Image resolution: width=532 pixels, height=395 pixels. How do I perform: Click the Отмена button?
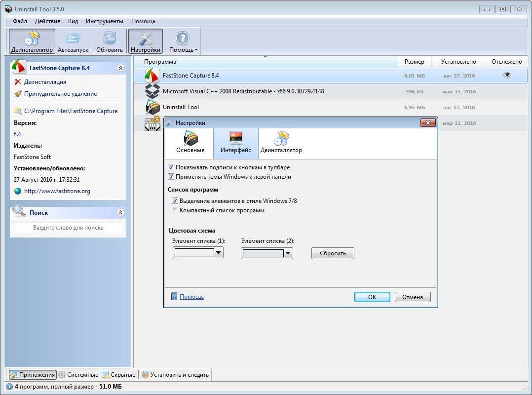[x=413, y=297]
